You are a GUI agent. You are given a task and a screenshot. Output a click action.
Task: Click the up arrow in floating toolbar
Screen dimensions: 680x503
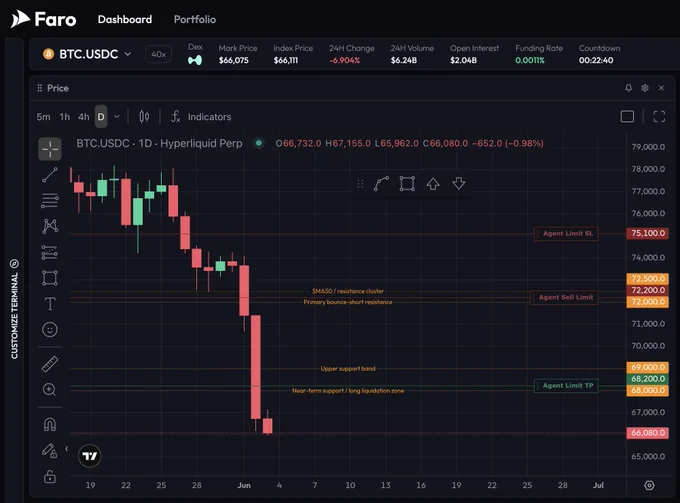coord(433,183)
